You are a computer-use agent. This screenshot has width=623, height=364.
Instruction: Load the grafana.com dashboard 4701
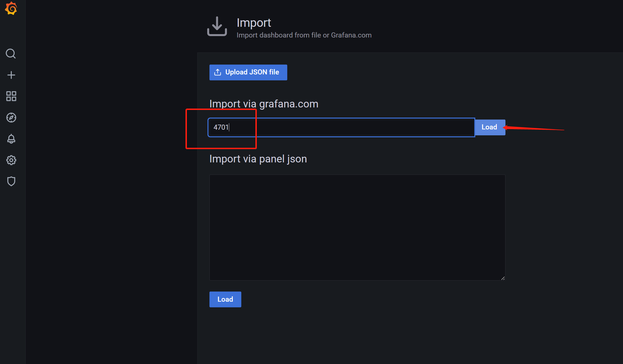[490, 127]
